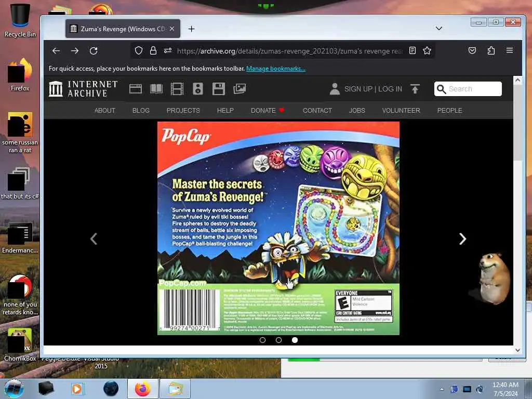The height and width of the screenshot is (399, 532).
Task: Go back with the browser back arrow
Action: [x=56, y=51]
